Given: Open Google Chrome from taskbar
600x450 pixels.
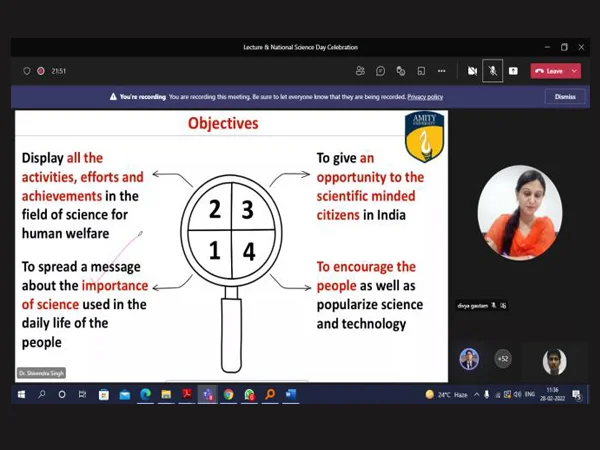Looking at the screenshot, I should (x=228, y=394).
